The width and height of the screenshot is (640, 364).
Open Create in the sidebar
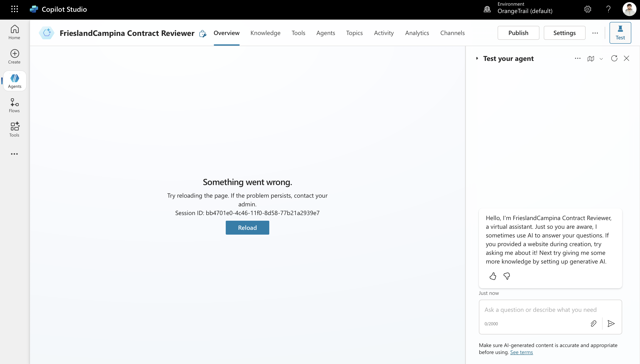[15, 57]
